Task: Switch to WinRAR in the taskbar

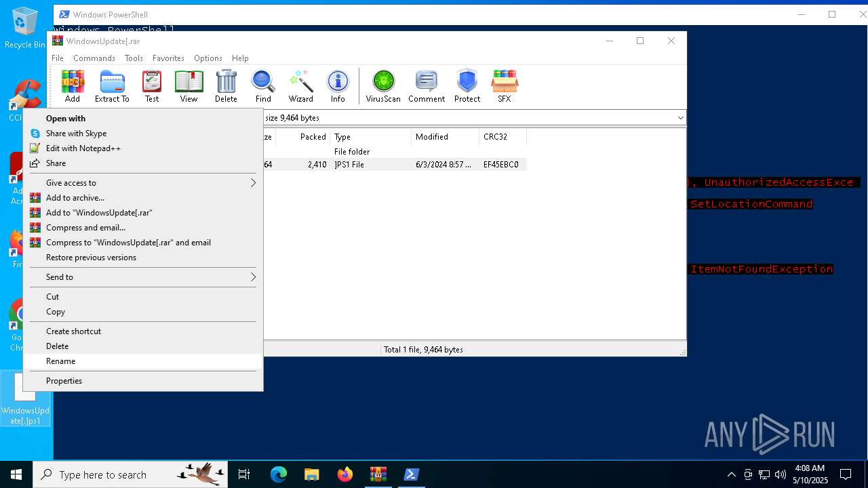Action: 378,474
